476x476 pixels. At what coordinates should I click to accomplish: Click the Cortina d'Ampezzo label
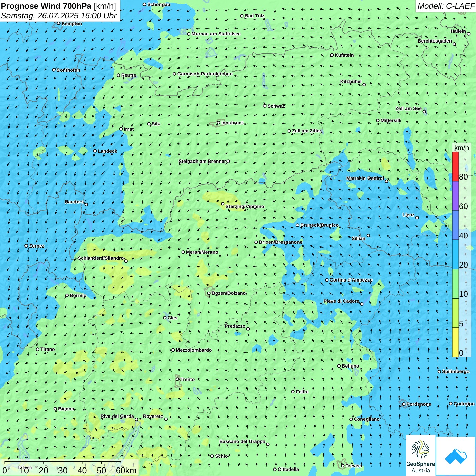(x=351, y=280)
